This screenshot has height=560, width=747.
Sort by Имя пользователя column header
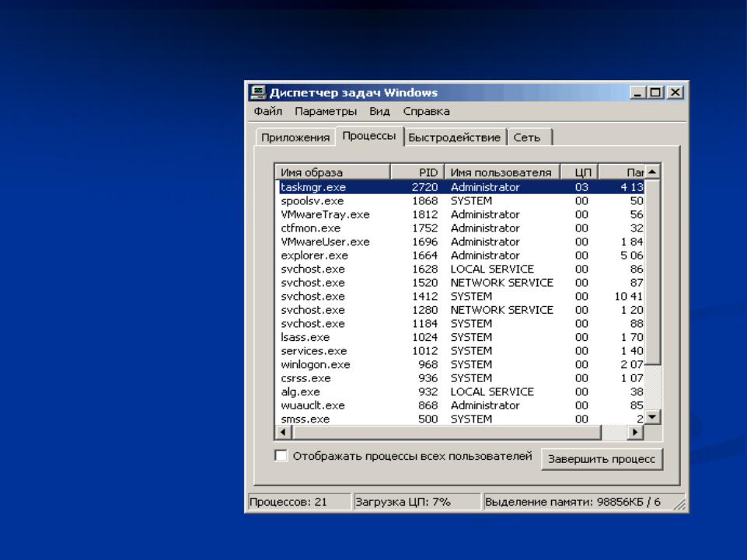pyautogui.click(x=502, y=172)
